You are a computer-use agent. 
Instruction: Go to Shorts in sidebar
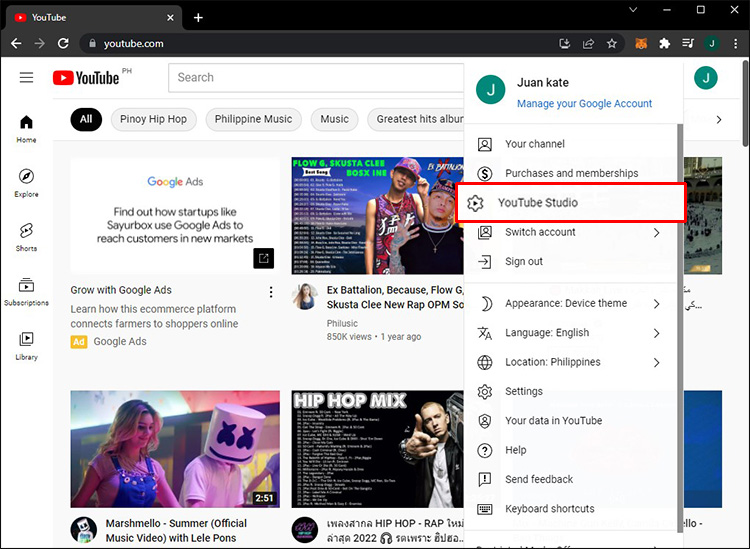point(26,236)
